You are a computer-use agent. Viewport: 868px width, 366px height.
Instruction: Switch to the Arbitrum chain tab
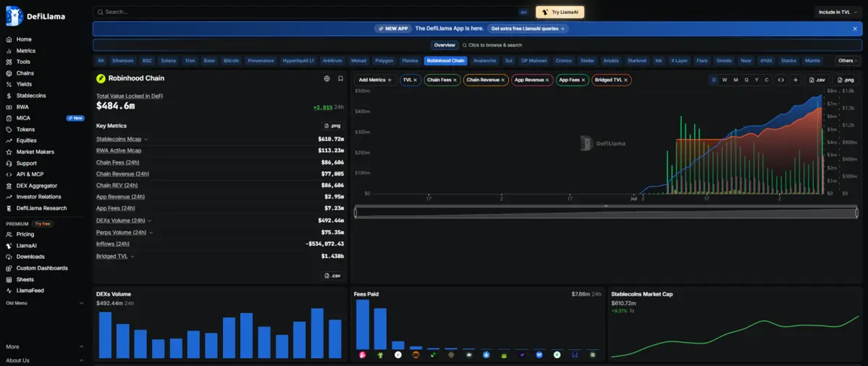click(332, 61)
